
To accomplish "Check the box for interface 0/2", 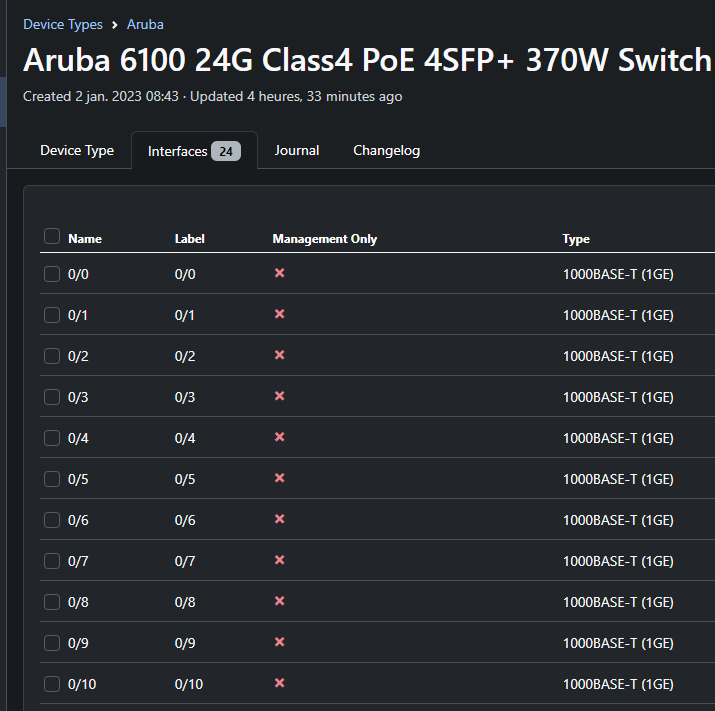I will pos(52,356).
